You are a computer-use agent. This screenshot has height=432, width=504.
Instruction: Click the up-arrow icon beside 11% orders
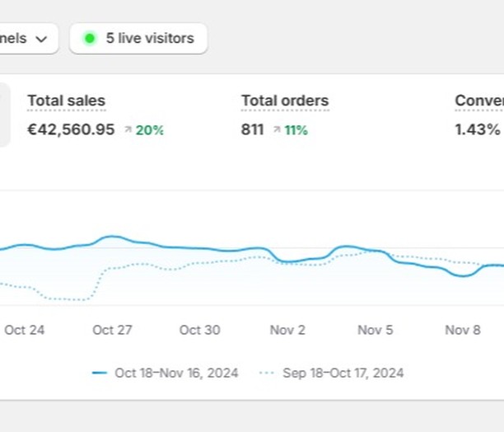277,130
